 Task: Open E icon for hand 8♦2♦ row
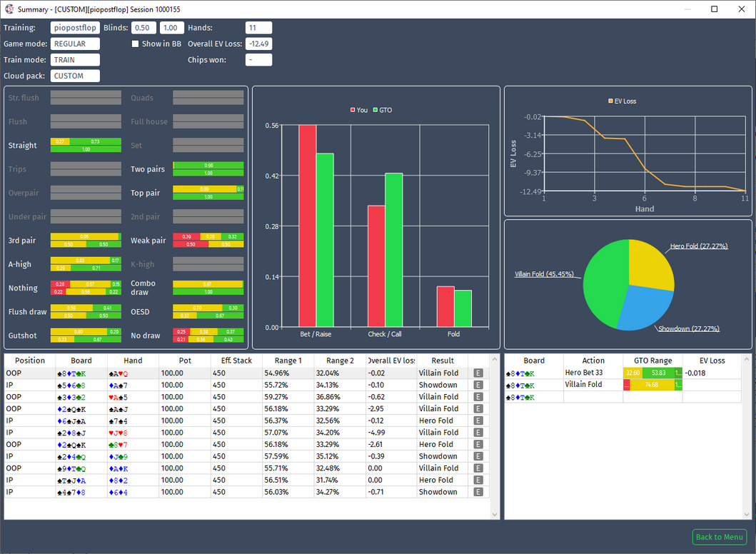tap(478, 480)
